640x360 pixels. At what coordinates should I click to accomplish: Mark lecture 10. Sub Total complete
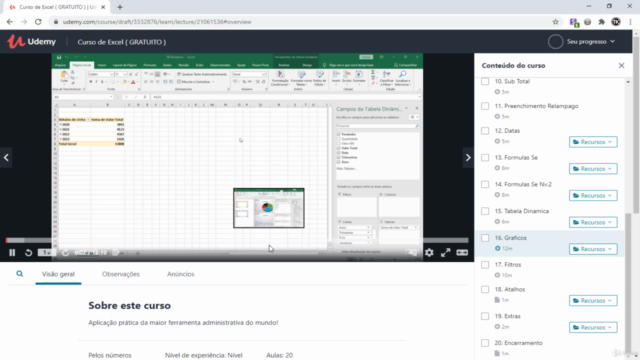[485, 82]
